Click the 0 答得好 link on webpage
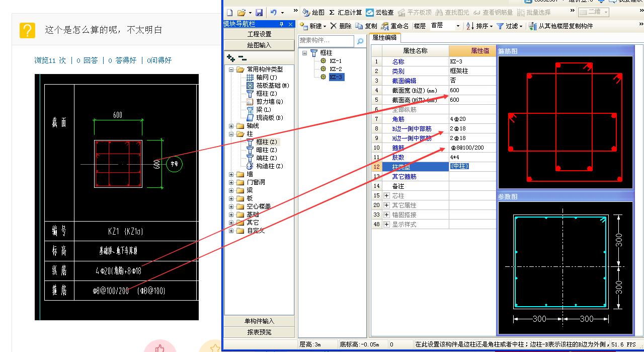This screenshot has height=352, width=644. 122,60
